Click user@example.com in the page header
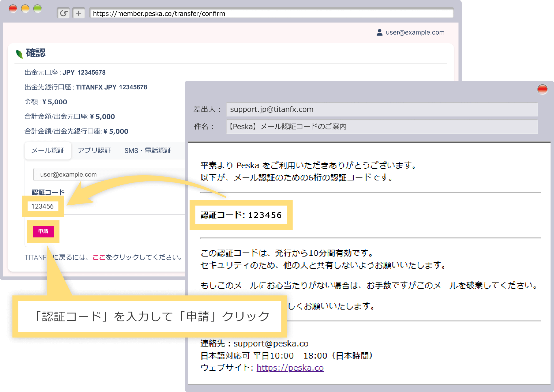This screenshot has width=554, height=392. 415,32
